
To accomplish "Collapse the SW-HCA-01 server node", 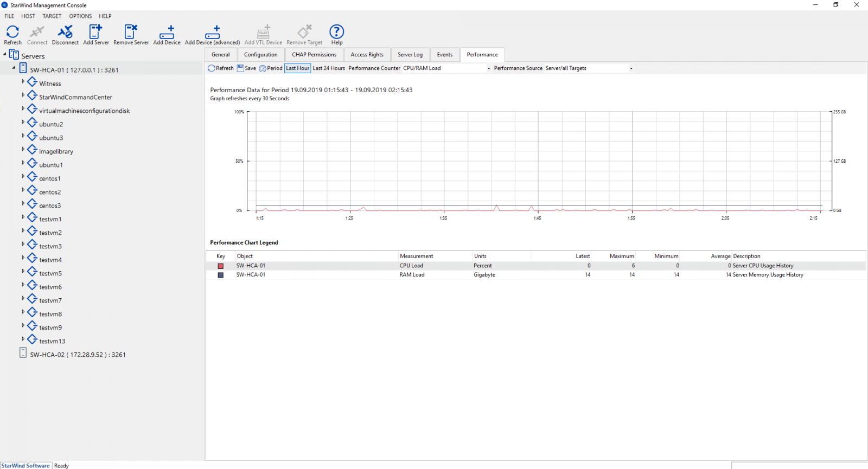I will click(14, 68).
